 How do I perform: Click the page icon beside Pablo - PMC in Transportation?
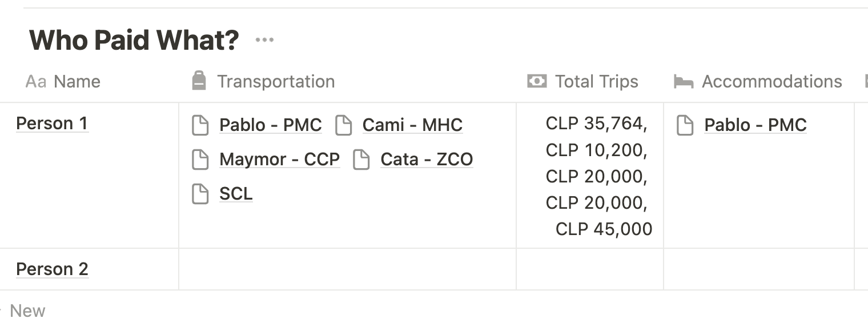pos(200,125)
